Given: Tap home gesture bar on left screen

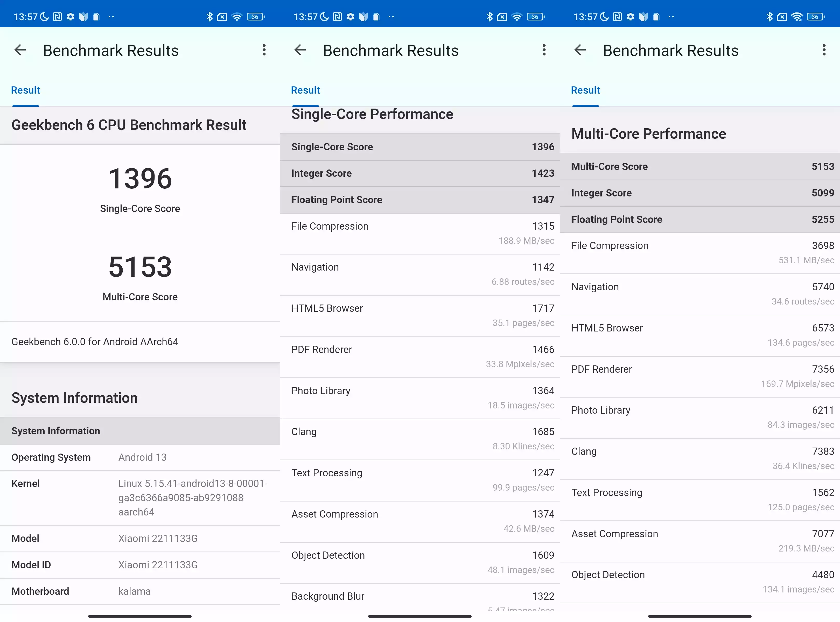Looking at the screenshot, I should (x=140, y=616).
